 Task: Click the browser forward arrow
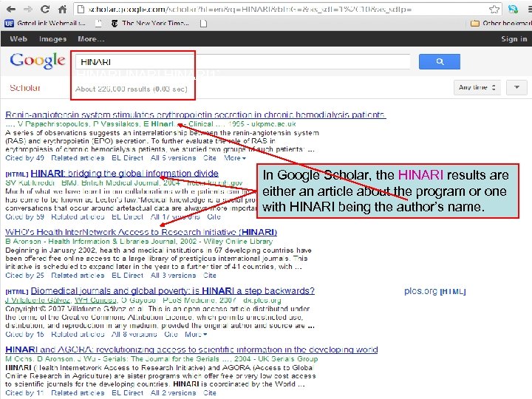(x=28, y=9)
